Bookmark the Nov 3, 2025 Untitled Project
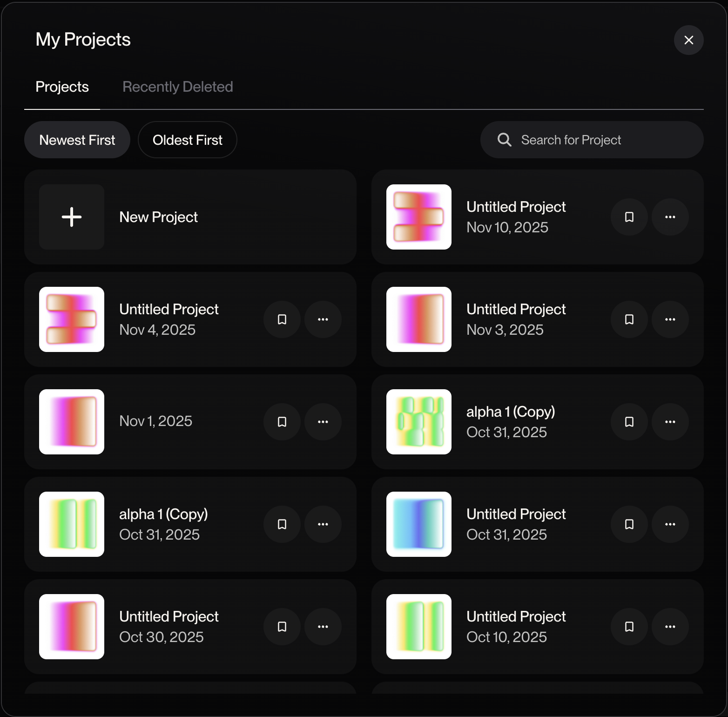 (x=629, y=319)
